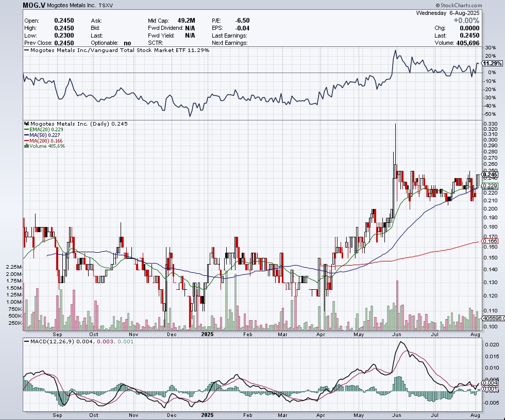Click the Mogotes Metals Inc. (Daily) 0.245 legend
505x420 pixels.
coord(76,124)
